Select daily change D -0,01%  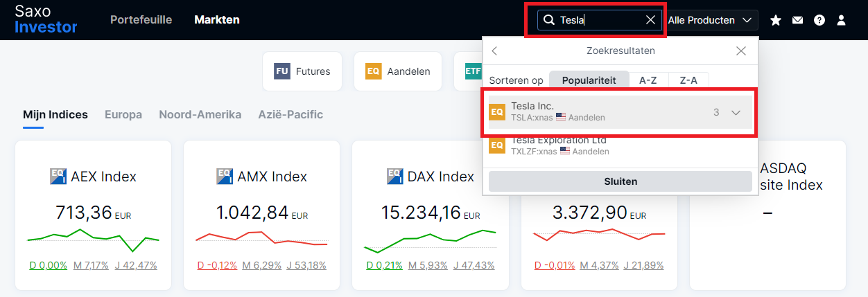[555, 265]
